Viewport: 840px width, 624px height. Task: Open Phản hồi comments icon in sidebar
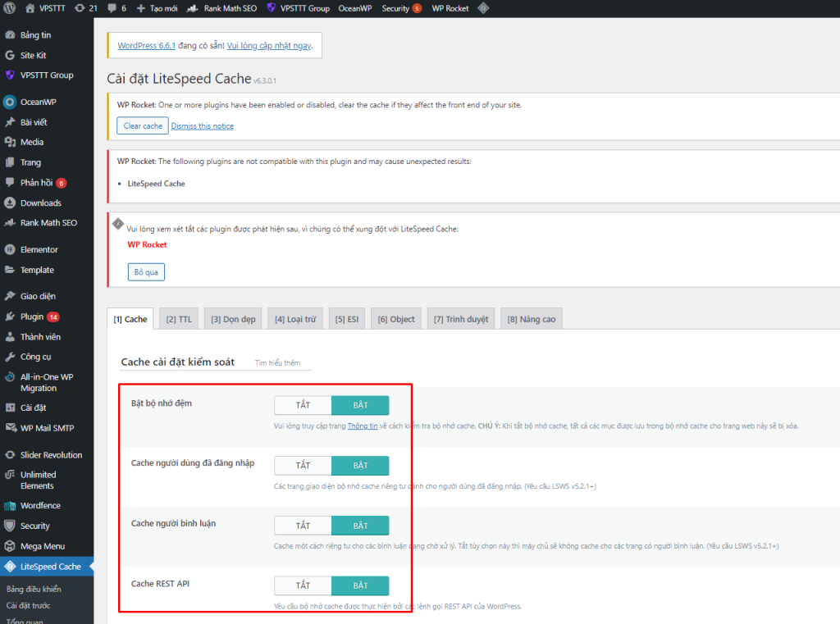pyautogui.click(x=10, y=183)
